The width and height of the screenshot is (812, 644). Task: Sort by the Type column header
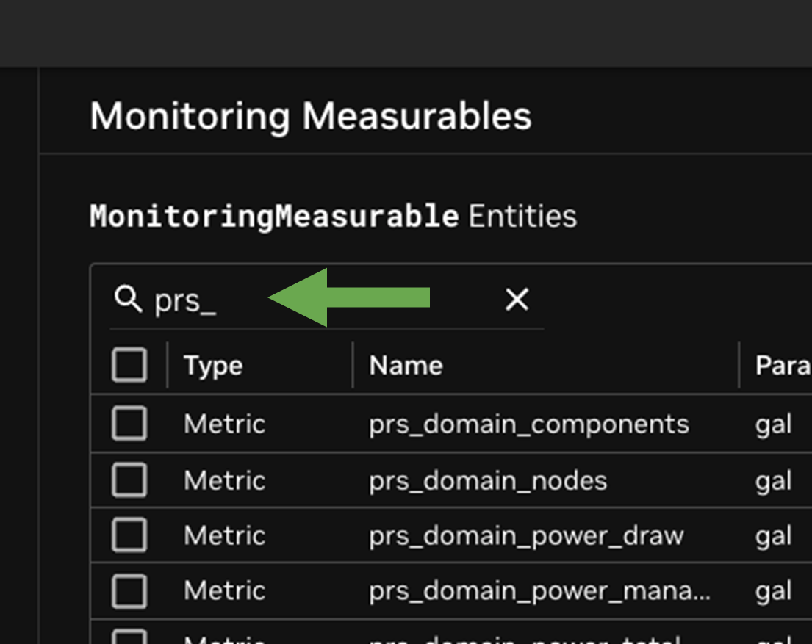213,365
